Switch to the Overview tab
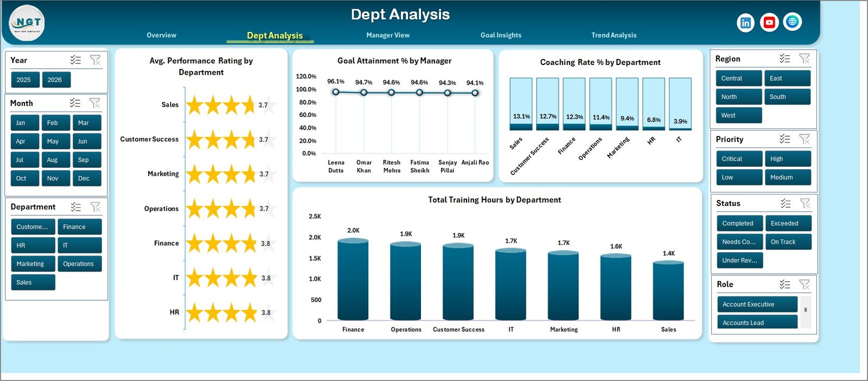The width and height of the screenshot is (868, 381). coord(161,35)
